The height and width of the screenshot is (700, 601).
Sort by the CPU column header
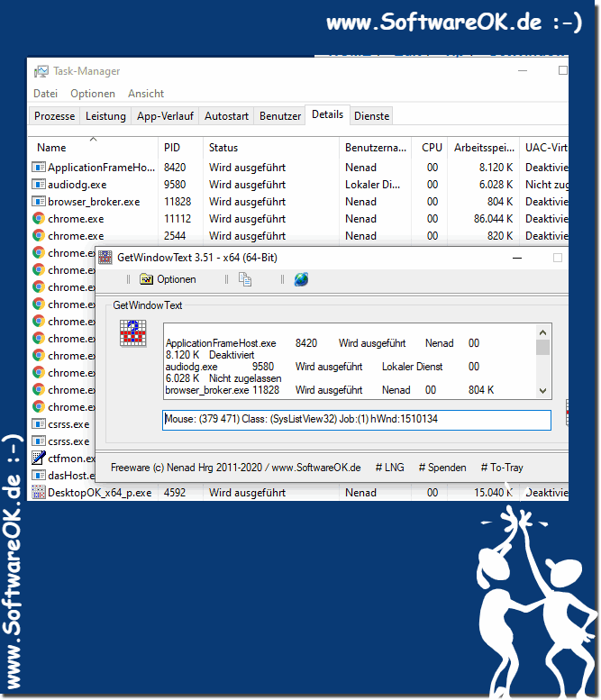[x=430, y=148]
